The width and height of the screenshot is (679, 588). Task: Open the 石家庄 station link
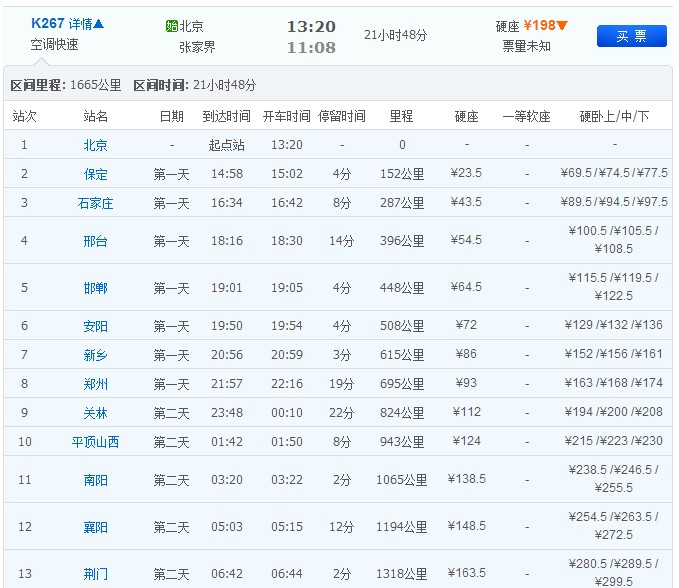(x=96, y=203)
